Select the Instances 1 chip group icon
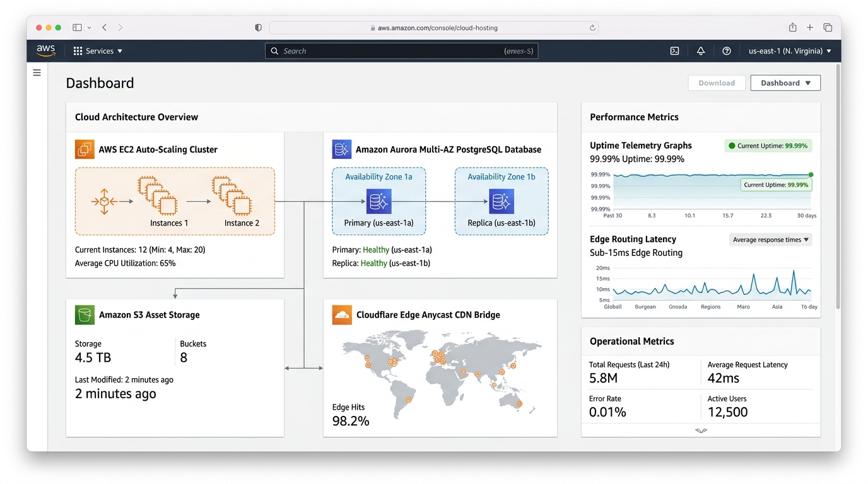The image size is (868, 484). click(158, 195)
